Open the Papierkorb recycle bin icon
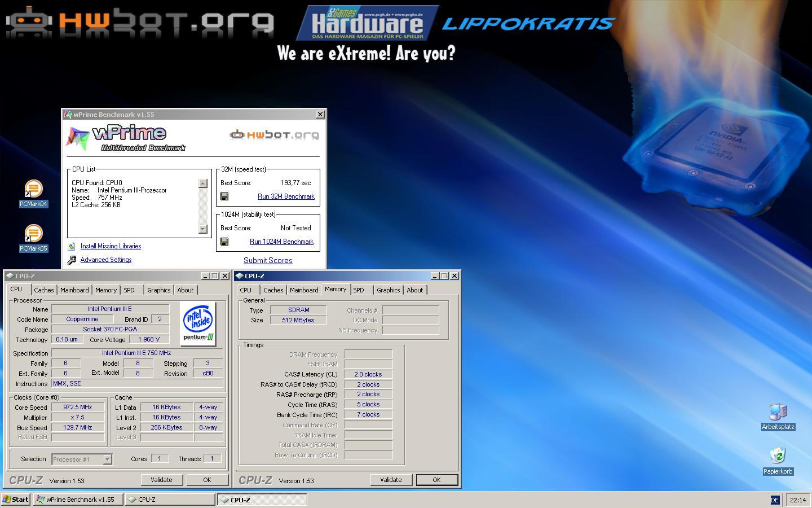Image resolution: width=812 pixels, height=508 pixels. pos(778,461)
